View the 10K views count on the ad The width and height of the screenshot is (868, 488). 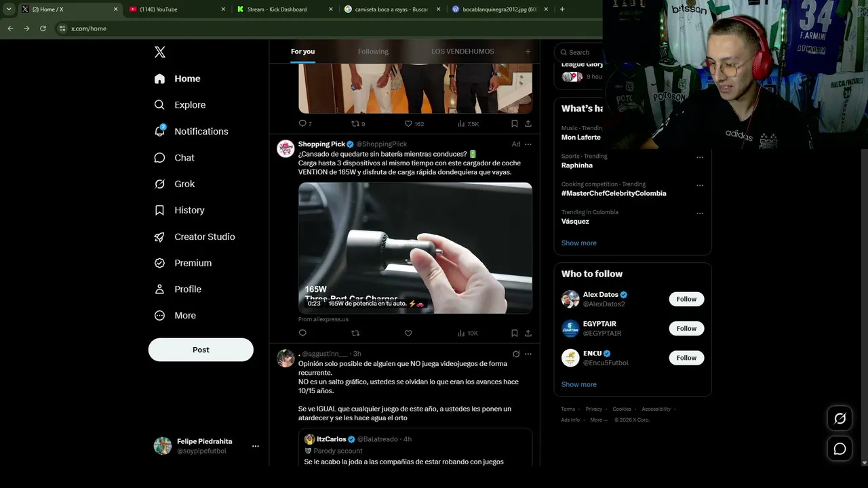tap(468, 333)
